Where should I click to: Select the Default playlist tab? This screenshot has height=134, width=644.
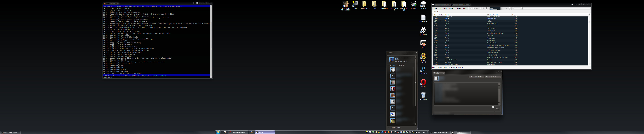click(x=435, y=12)
